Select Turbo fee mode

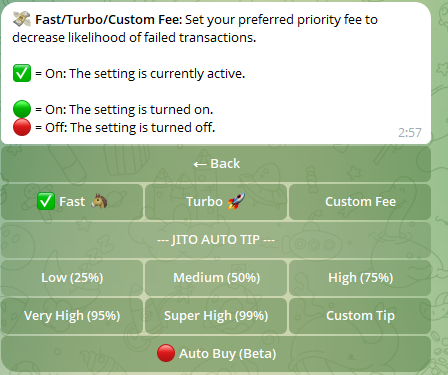click(216, 202)
